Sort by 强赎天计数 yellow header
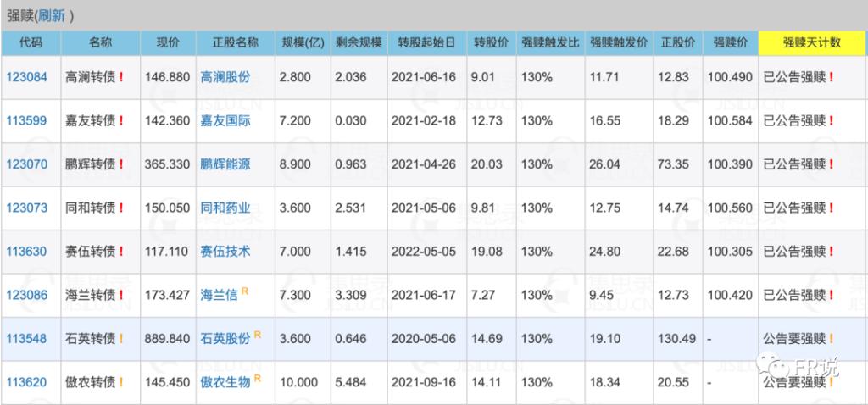The height and width of the screenshot is (405, 868). (x=811, y=42)
